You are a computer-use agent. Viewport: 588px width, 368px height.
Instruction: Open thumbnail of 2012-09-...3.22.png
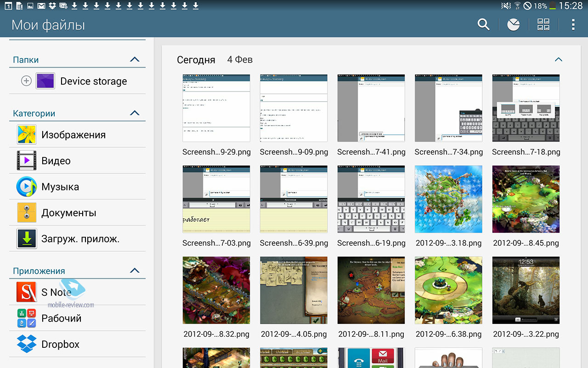526,290
